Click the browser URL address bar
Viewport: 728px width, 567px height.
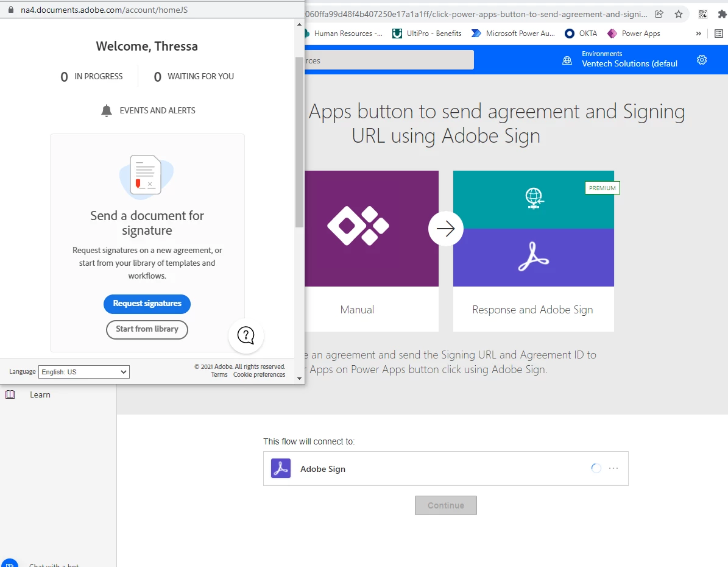(x=476, y=14)
